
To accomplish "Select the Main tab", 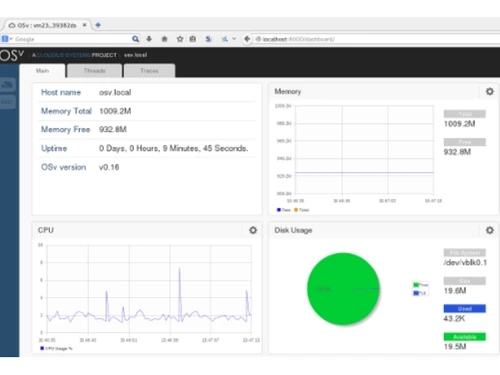I will click(x=42, y=71).
